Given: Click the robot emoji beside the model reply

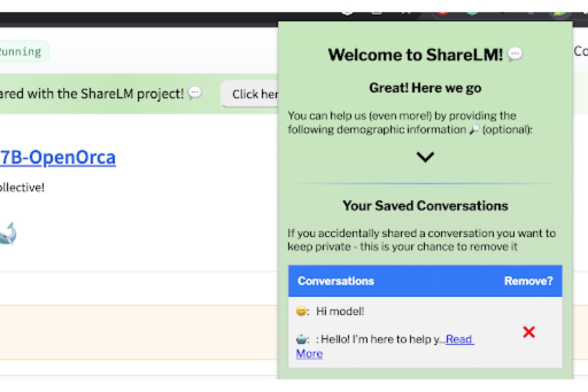Looking at the screenshot, I should pyautogui.click(x=301, y=339).
